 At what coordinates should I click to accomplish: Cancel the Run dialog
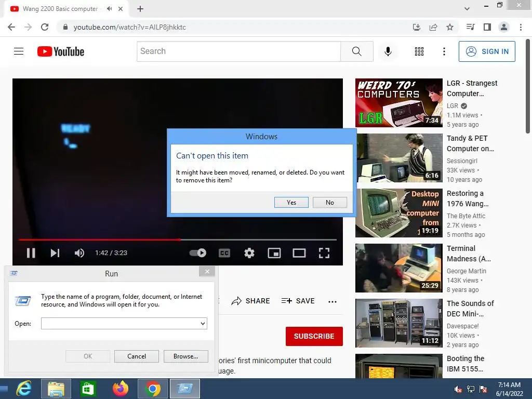[137, 356]
